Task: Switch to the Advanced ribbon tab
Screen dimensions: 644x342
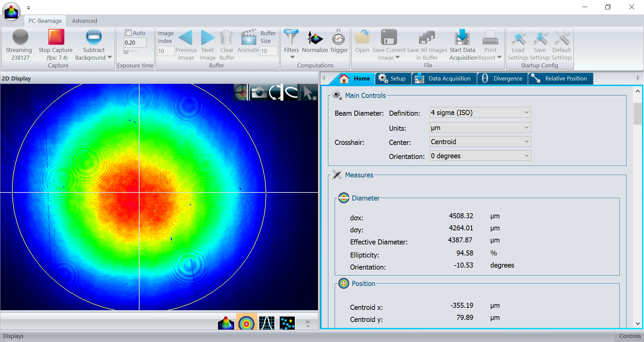Action: [x=85, y=21]
